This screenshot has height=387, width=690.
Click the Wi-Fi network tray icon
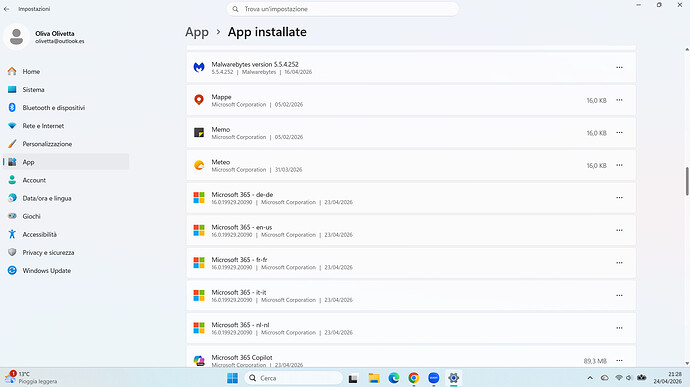pyautogui.click(x=618, y=378)
